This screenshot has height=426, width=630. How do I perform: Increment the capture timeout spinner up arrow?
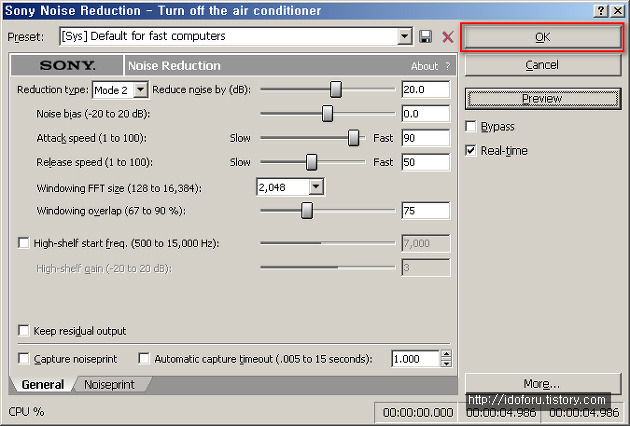click(x=446, y=354)
